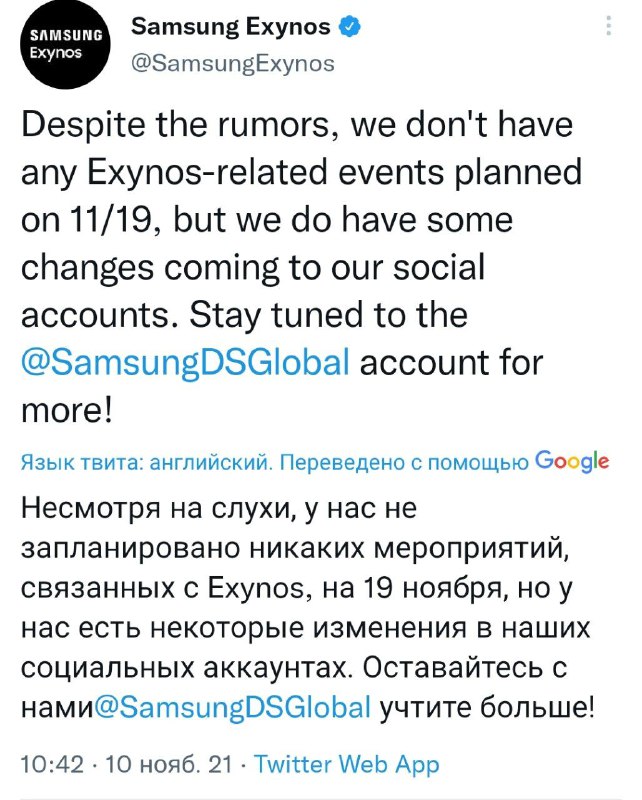
Task: Select the original English tweet text
Action: (301, 267)
